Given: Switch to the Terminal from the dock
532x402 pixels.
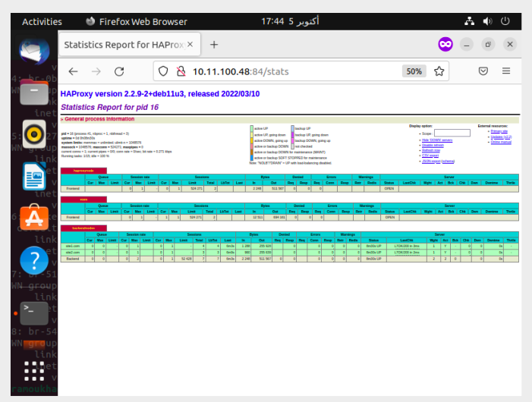Looking at the screenshot, I should 34,313.
